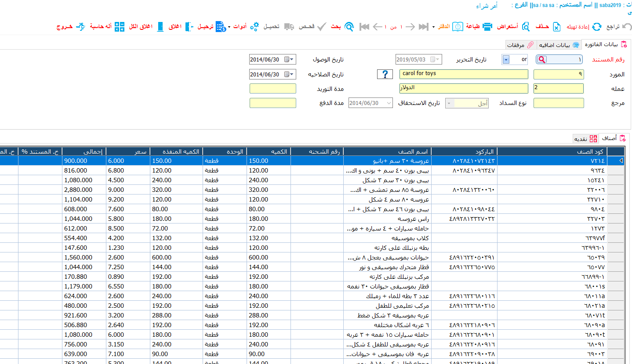The width and height of the screenshot is (632, 364).
Task: Open the Attachments (مرفقات) tab
Action: pyautogui.click(x=520, y=45)
